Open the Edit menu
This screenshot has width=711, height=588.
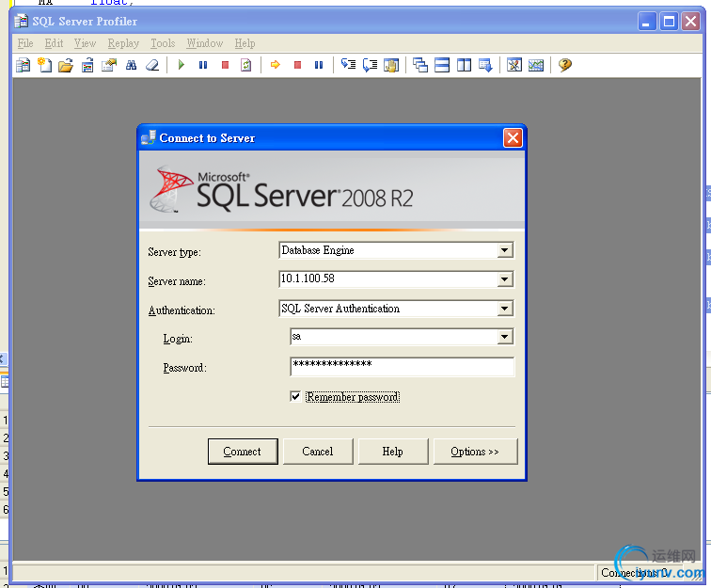click(x=54, y=43)
